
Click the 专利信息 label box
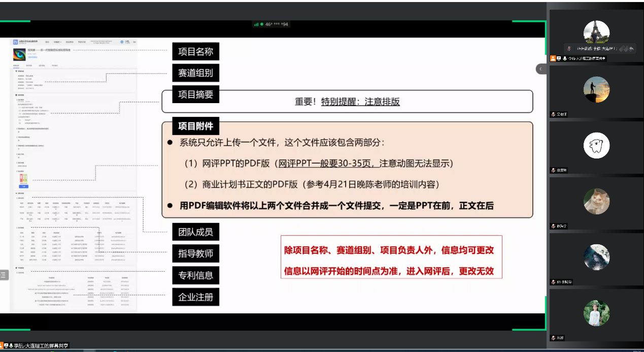coord(195,275)
